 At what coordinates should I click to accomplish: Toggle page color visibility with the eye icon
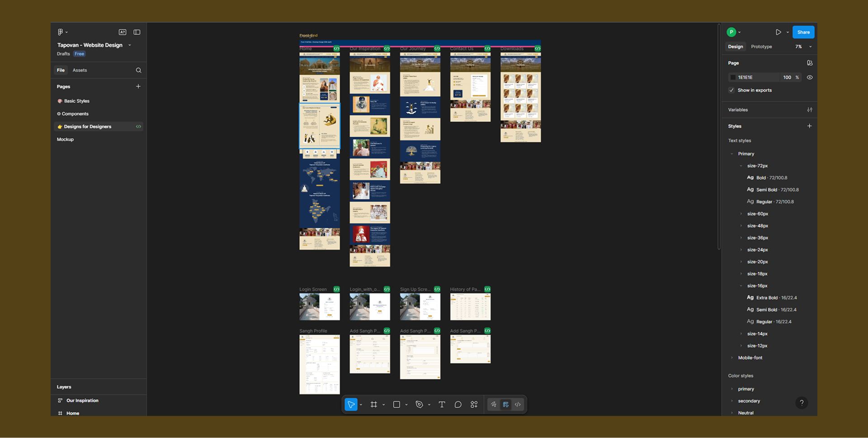809,77
